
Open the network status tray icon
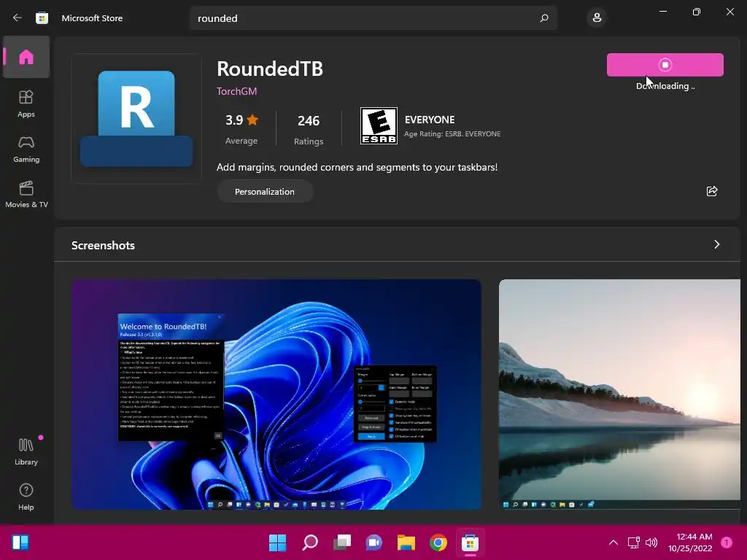coord(634,542)
